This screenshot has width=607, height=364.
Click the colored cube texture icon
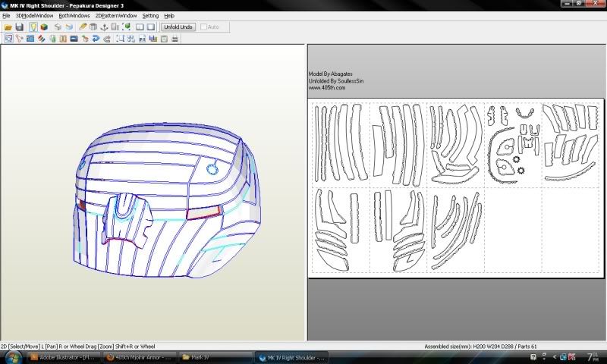tap(45, 27)
